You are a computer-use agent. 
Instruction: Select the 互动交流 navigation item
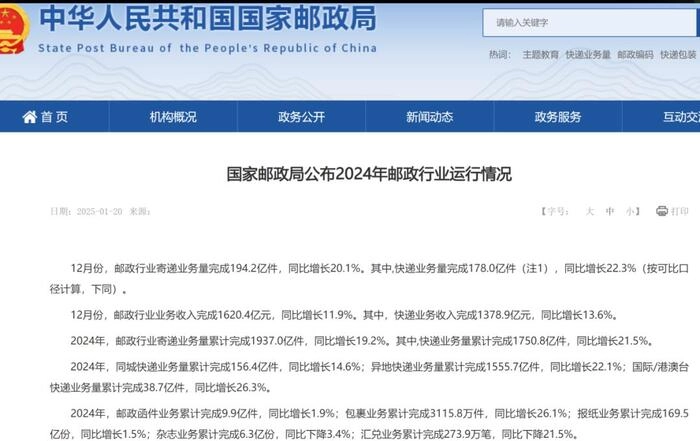tap(680, 117)
